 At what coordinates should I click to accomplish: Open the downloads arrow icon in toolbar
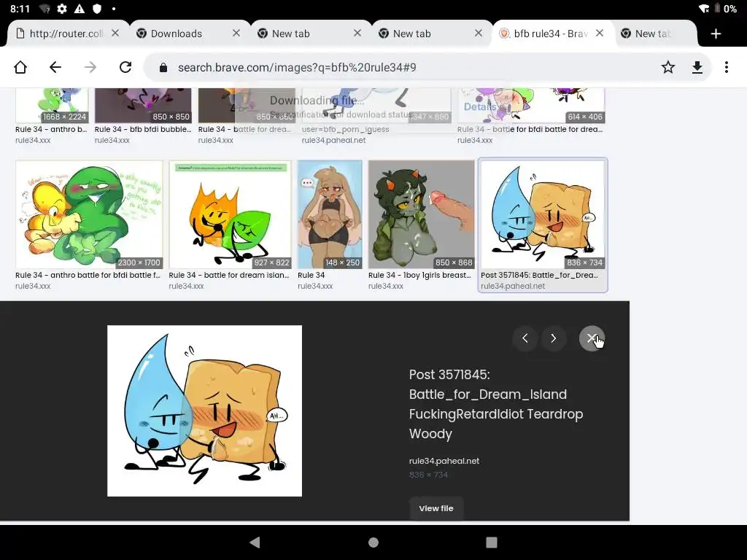697,67
